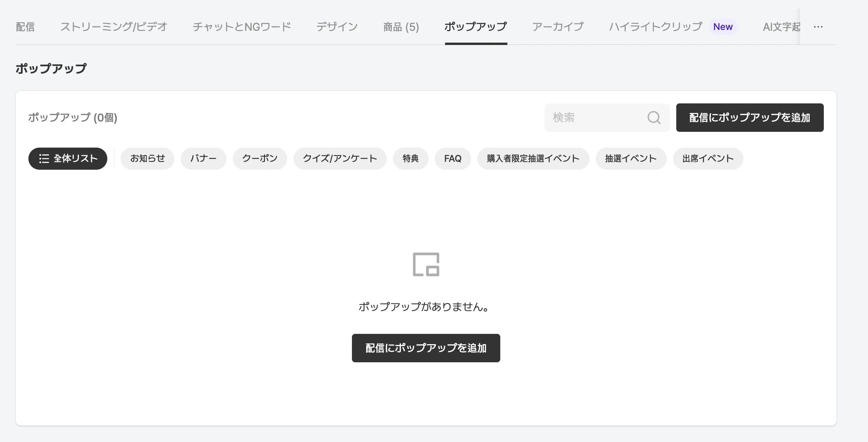Filter by 購入者限定抽選イベント

(533, 159)
